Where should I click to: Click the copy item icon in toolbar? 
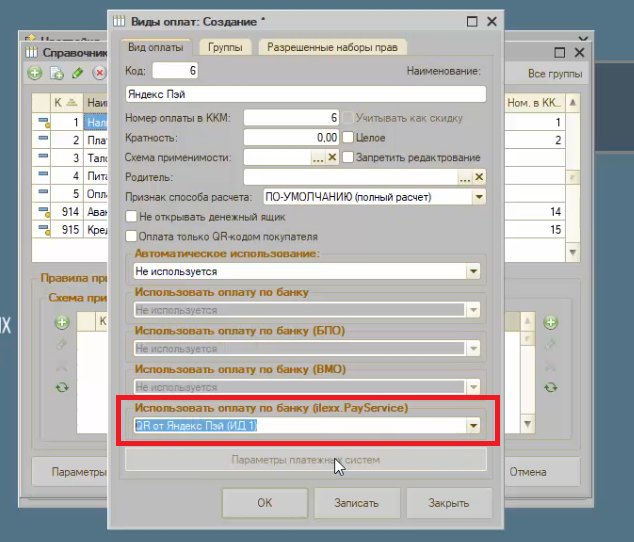pos(57,73)
